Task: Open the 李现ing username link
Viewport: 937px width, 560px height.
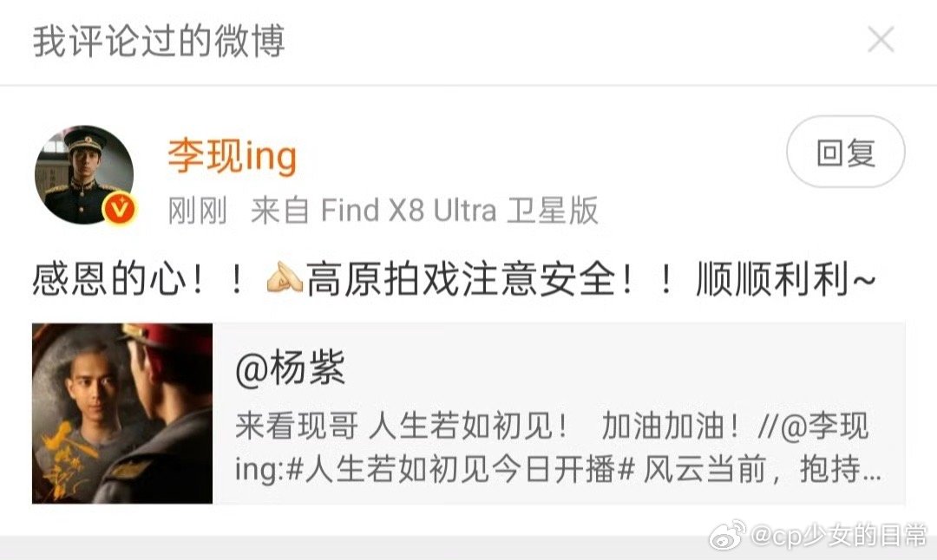Action: point(233,156)
